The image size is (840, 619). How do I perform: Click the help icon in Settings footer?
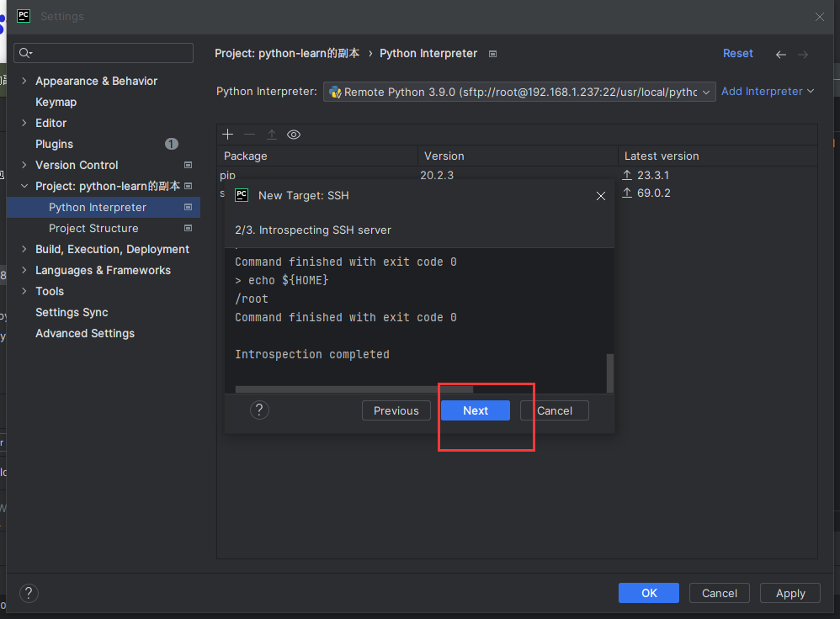pos(29,593)
